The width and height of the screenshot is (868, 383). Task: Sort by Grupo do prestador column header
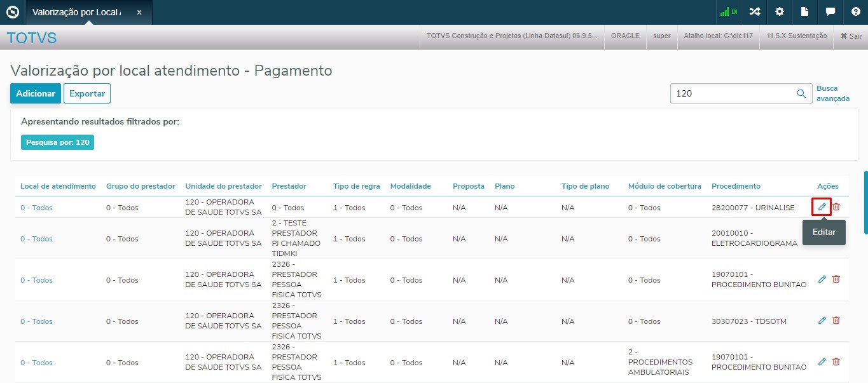(x=141, y=186)
